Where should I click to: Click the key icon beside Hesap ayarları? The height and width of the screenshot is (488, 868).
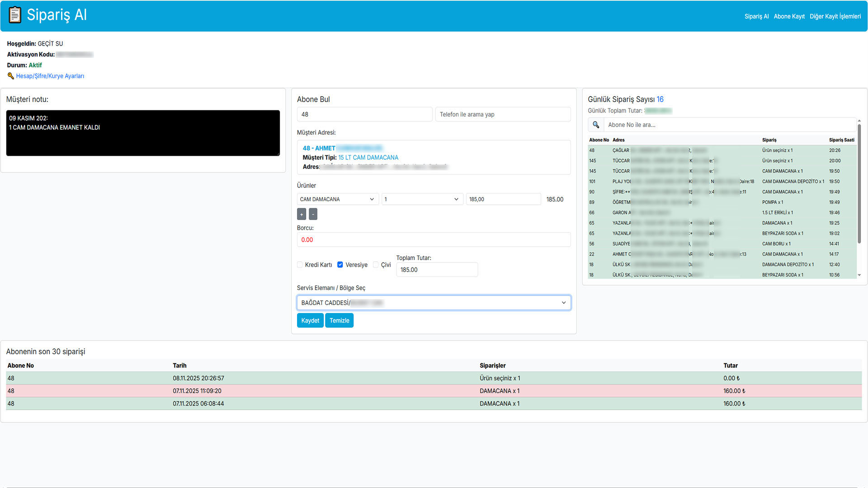[11, 76]
